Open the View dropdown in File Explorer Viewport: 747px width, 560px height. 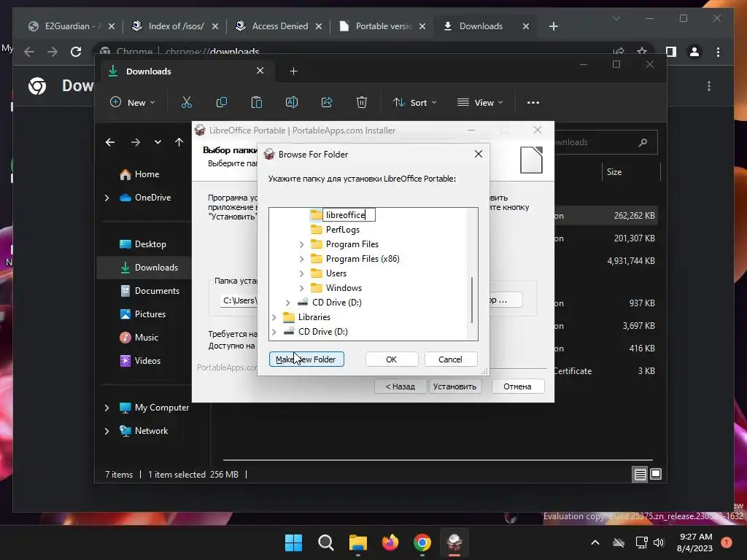tap(480, 102)
